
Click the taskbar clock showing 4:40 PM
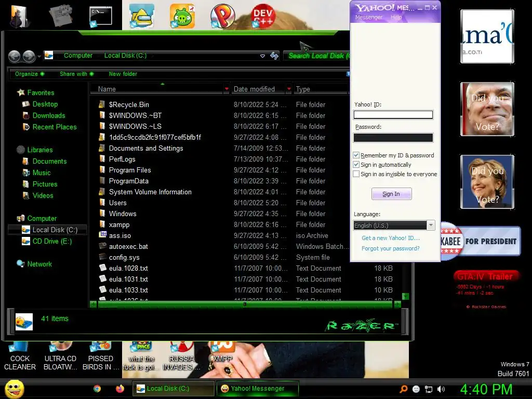tap(486, 389)
